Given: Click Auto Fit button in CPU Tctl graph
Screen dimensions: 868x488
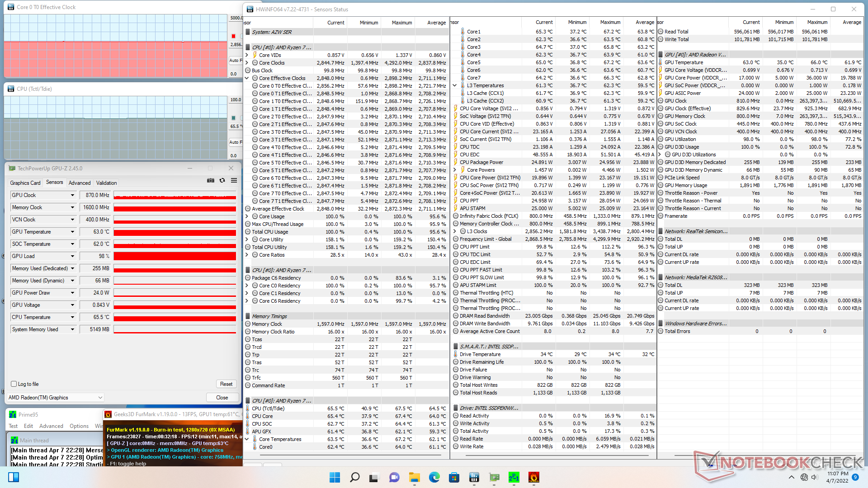Looking at the screenshot, I should (x=235, y=142).
